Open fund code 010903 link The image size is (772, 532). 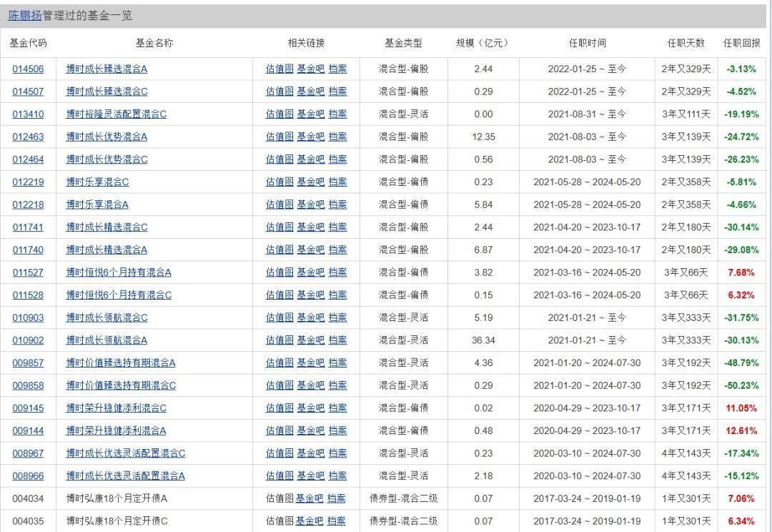pos(28,317)
